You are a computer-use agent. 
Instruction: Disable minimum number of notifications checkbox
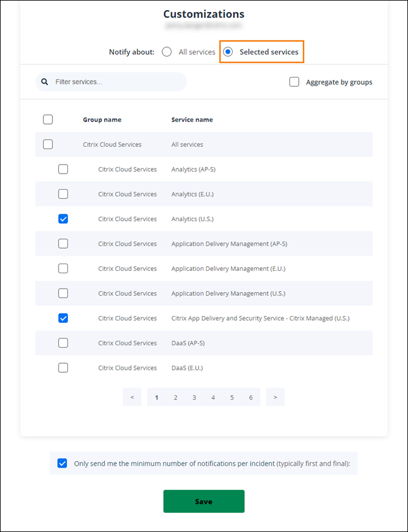[x=62, y=463]
